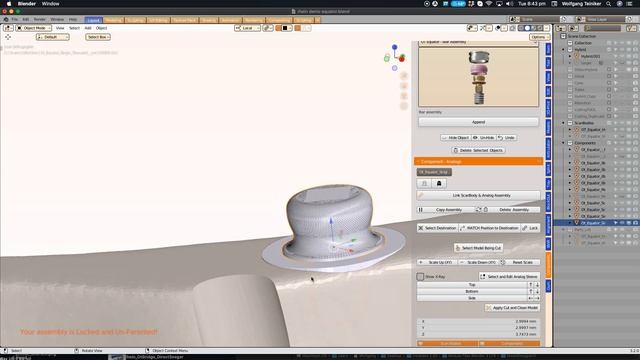Image resolution: width=640 pixels, height=360 pixels.
Task: Click the X dimension value field
Action: pyautogui.click(x=478, y=322)
